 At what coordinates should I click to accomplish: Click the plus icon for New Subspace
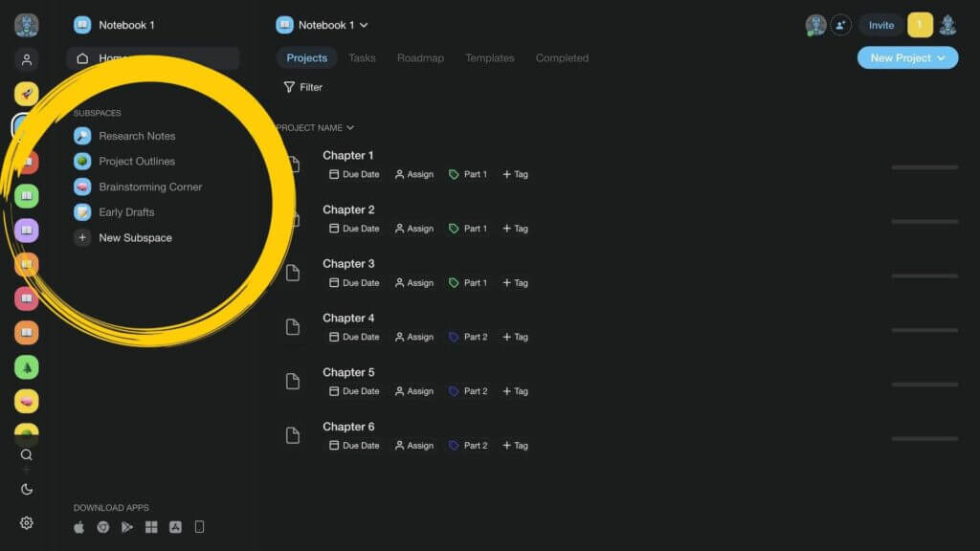pyautogui.click(x=83, y=237)
